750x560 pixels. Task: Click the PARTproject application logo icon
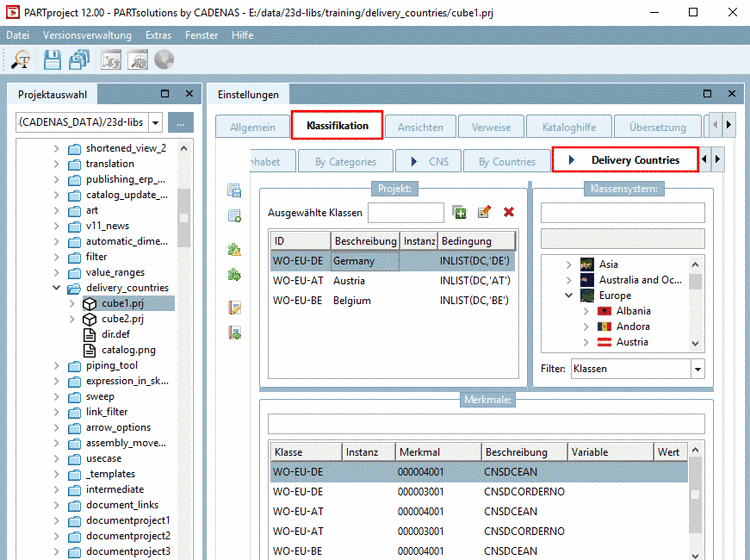13,12
